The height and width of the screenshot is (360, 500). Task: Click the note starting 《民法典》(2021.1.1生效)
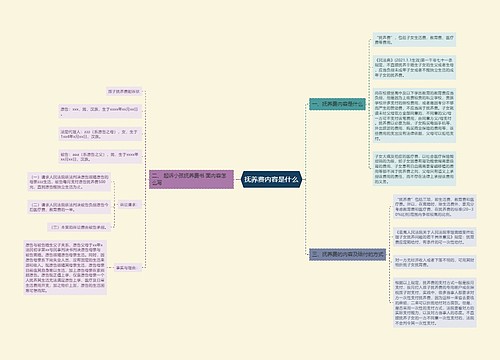pyautogui.click(x=414, y=68)
